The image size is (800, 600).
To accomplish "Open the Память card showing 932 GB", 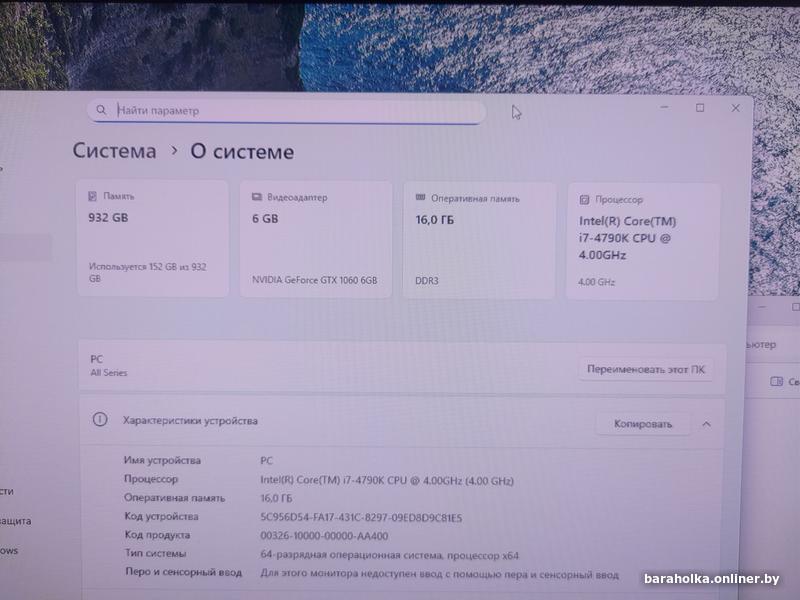I will [x=153, y=238].
